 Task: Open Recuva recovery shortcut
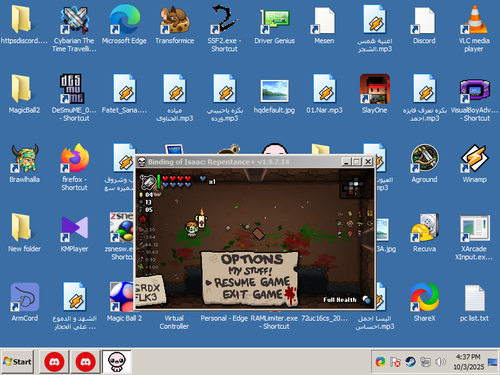[425, 227]
